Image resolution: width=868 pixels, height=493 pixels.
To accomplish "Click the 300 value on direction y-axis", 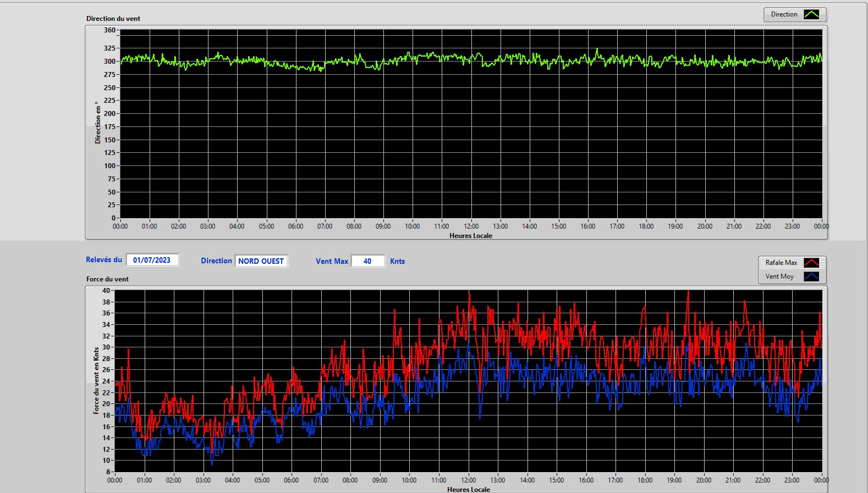I will coord(110,62).
